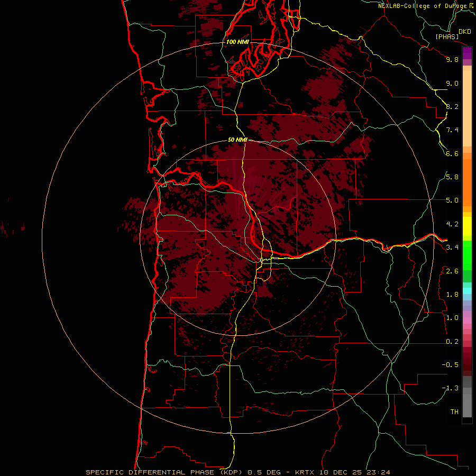Click the SPECIFIC DIFFERENTIAL PHASE (KDP) title text
The width and height of the screenshot is (476, 476).
pyautogui.click(x=165, y=472)
